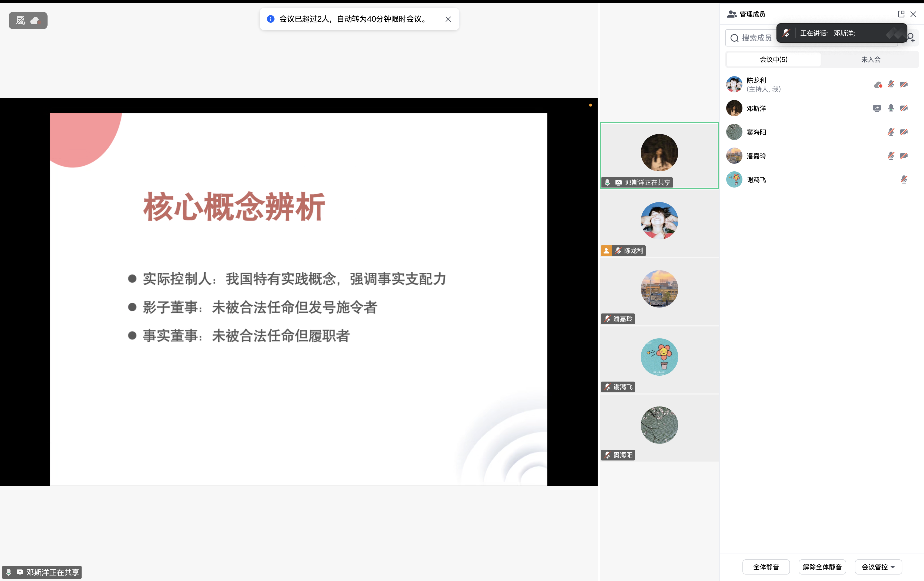Toggle 潘嘉玲's camera in member list
This screenshot has height=581, width=924.
[904, 156]
